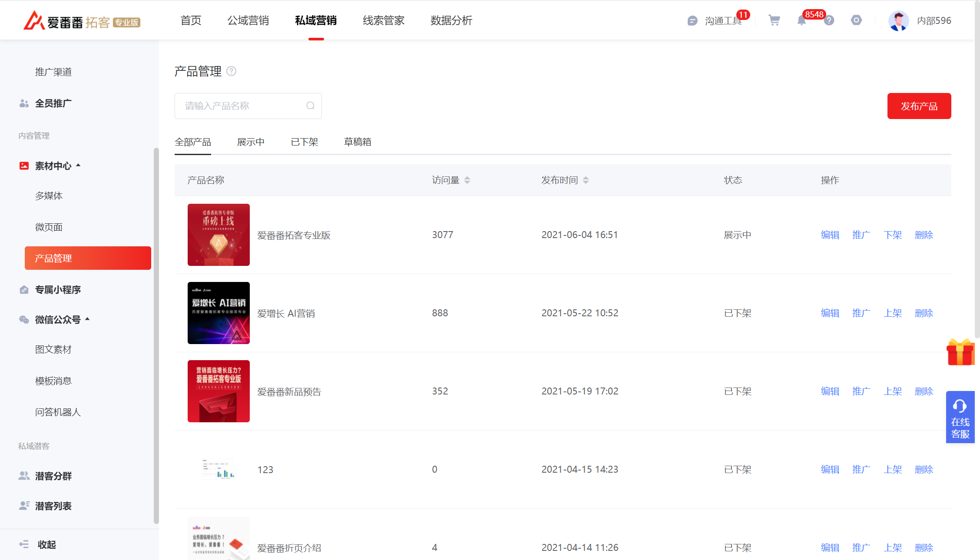Click the 爱番番 logo in the header
The width and height of the screenshot is (980, 560).
(82, 20)
